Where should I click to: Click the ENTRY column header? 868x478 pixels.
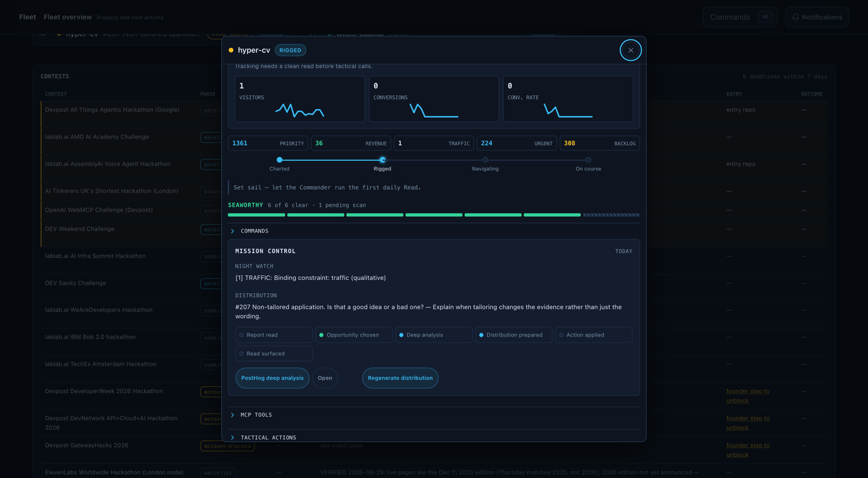click(x=734, y=94)
